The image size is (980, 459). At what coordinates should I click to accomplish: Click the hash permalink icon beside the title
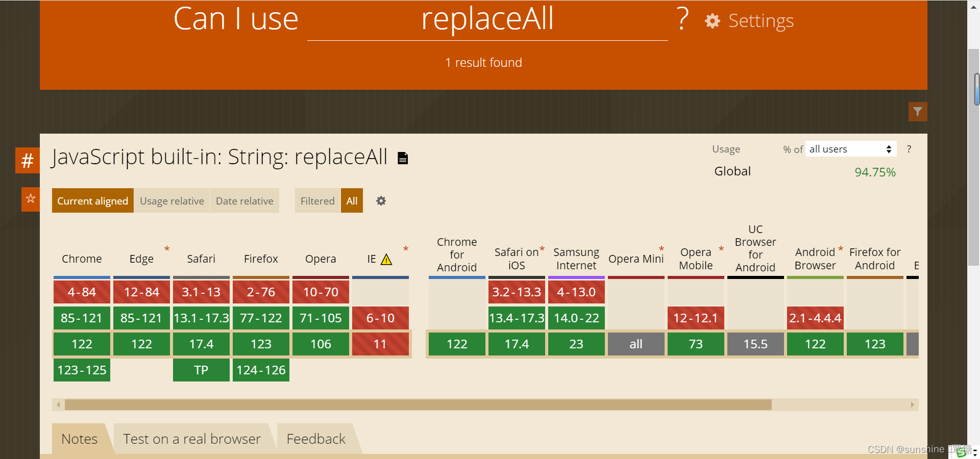pos(28,160)
